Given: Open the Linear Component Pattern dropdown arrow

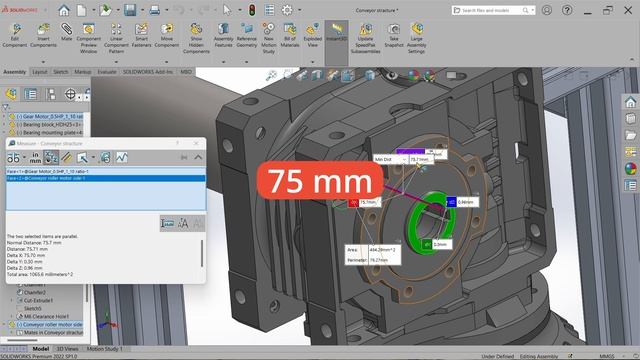Looking at the screenshot, I should tap(116, 62).
